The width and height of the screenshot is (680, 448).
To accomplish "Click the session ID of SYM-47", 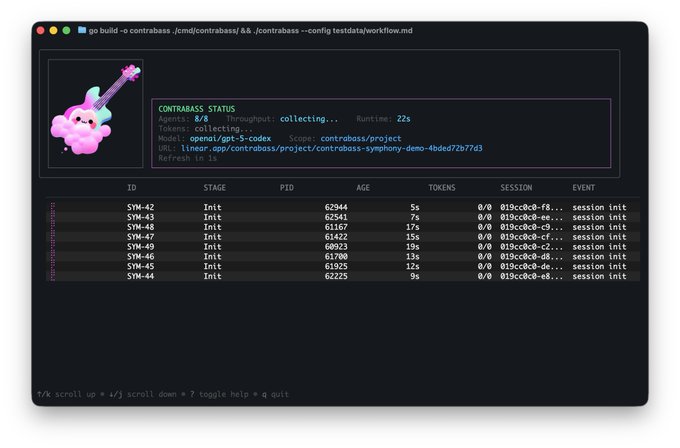I will (x=531, y=237).
